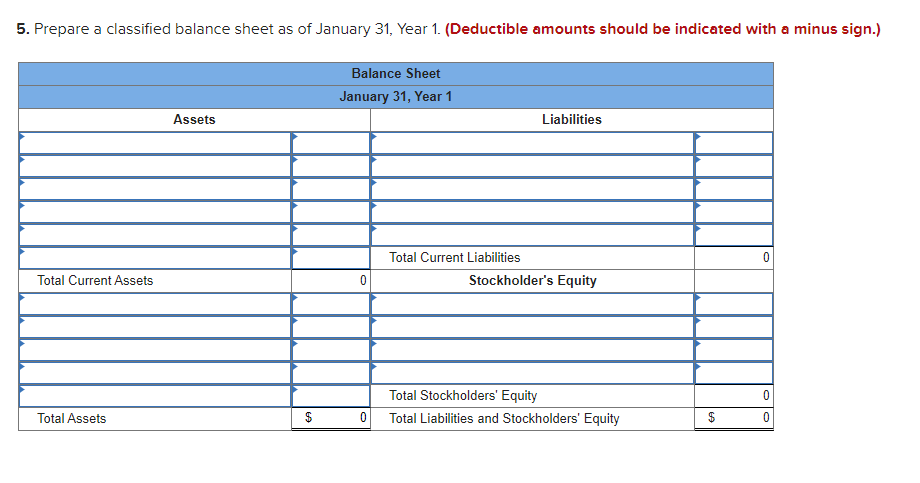Click Total Liabilities and Stockholders' Equity dollar value
The image size is (920, 483).
click(x=734, y=418)
